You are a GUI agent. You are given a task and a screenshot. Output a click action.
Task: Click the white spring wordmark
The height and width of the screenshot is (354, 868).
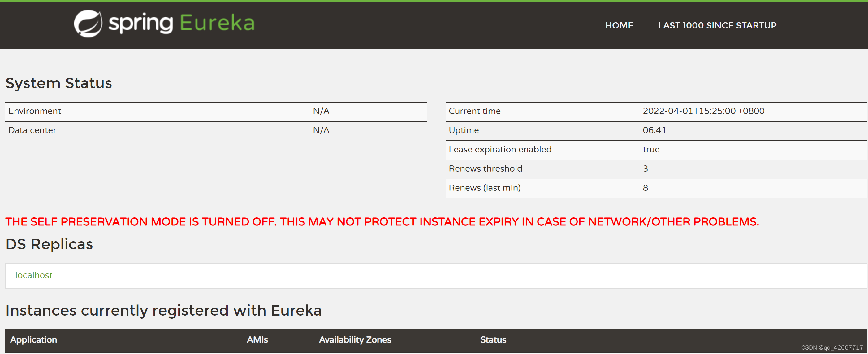(140, 24)
